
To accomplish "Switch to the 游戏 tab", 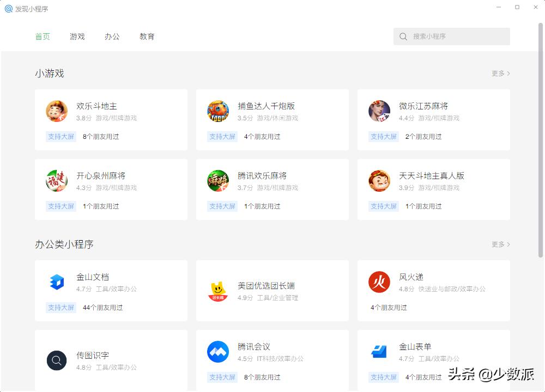I will pyautogui.click(x=77, y=36).
